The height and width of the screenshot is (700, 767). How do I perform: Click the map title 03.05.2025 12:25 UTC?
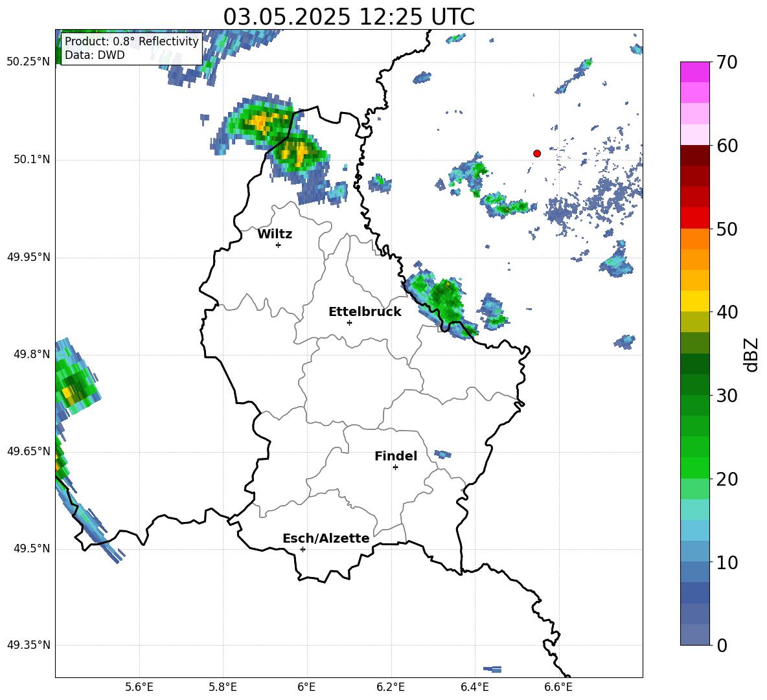[349, 17]
